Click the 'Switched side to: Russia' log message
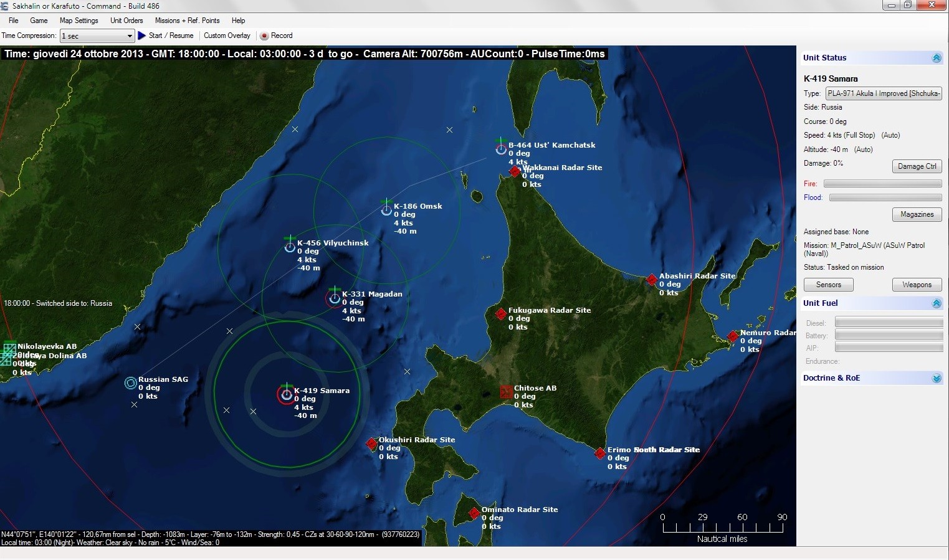 coord(58,303)
